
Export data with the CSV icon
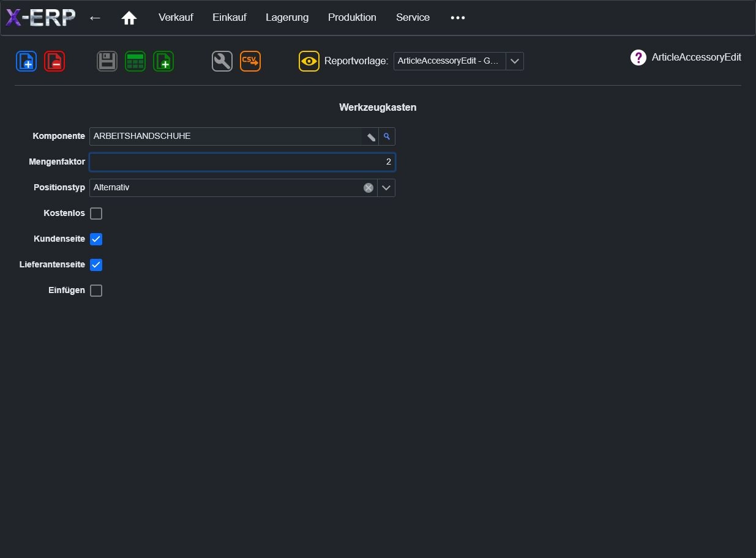pyautogui.click(x=250, y=61)
